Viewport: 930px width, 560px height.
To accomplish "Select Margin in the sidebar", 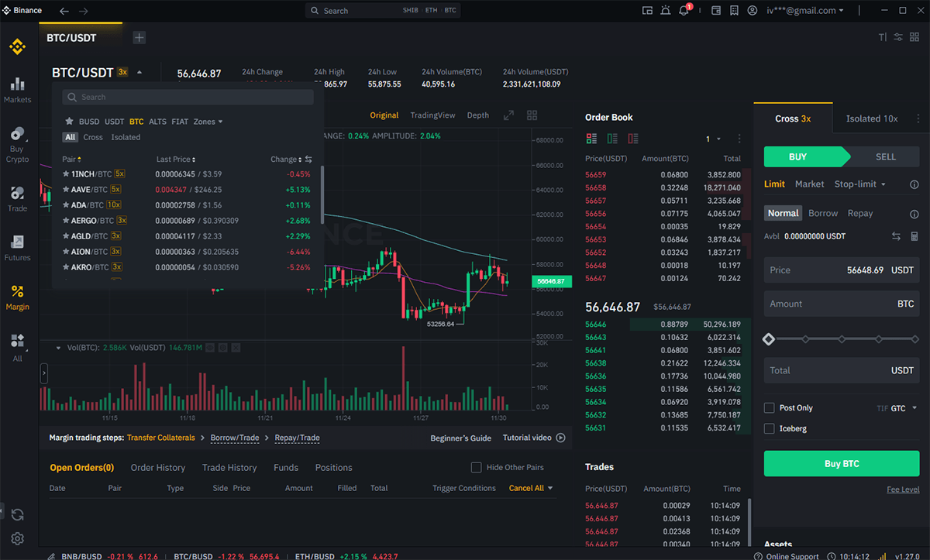I will (17, 298).
